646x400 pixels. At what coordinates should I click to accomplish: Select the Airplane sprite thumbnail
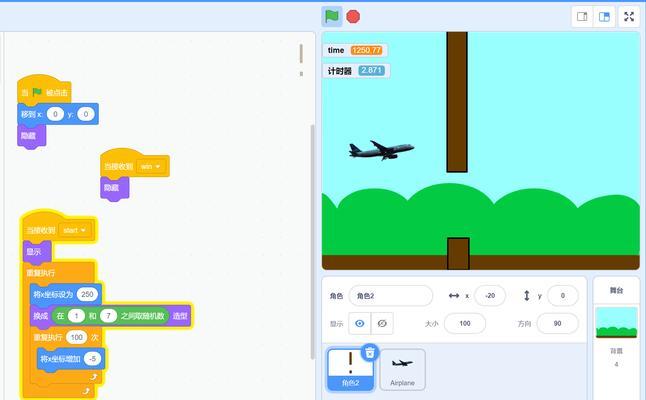(x=402, y=370)
